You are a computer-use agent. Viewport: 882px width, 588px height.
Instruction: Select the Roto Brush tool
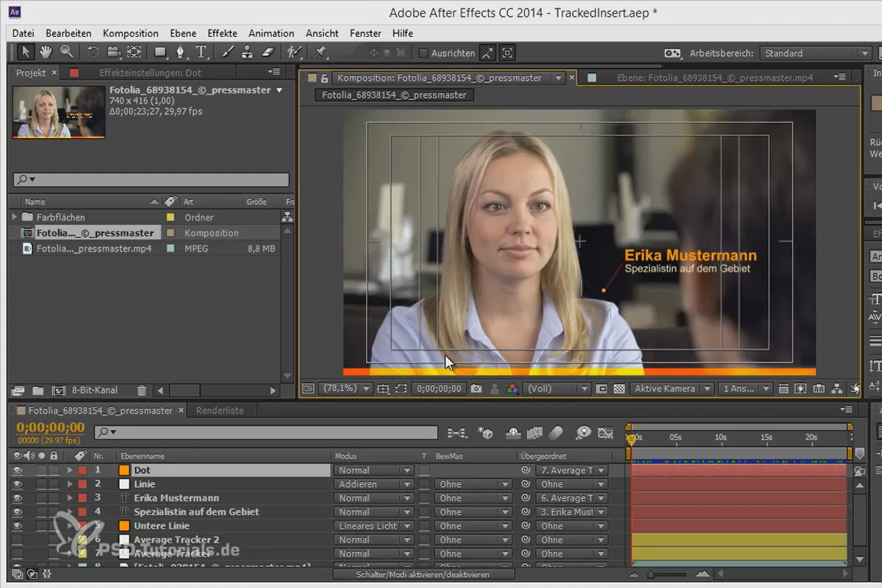point(294,52)
